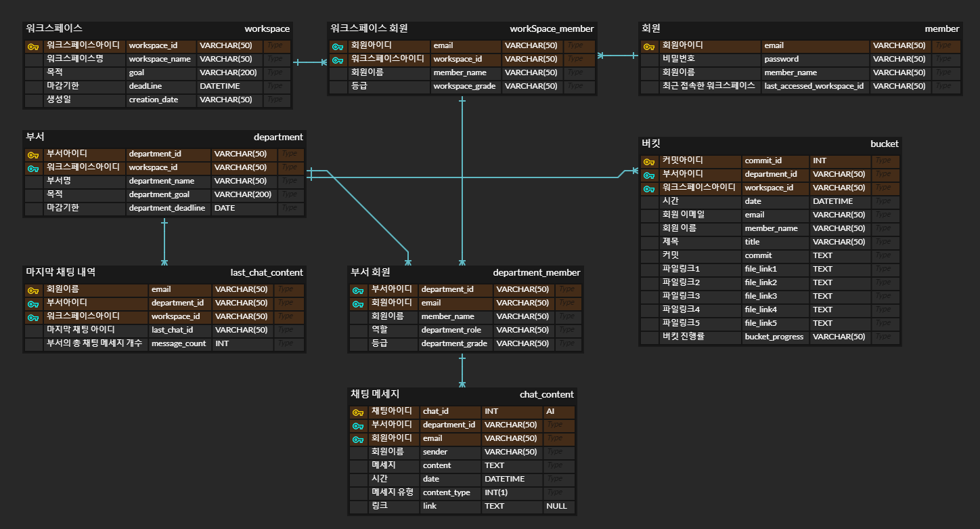
Task: Click the 'department_goal' column cell
Action: tap(169, 195)
